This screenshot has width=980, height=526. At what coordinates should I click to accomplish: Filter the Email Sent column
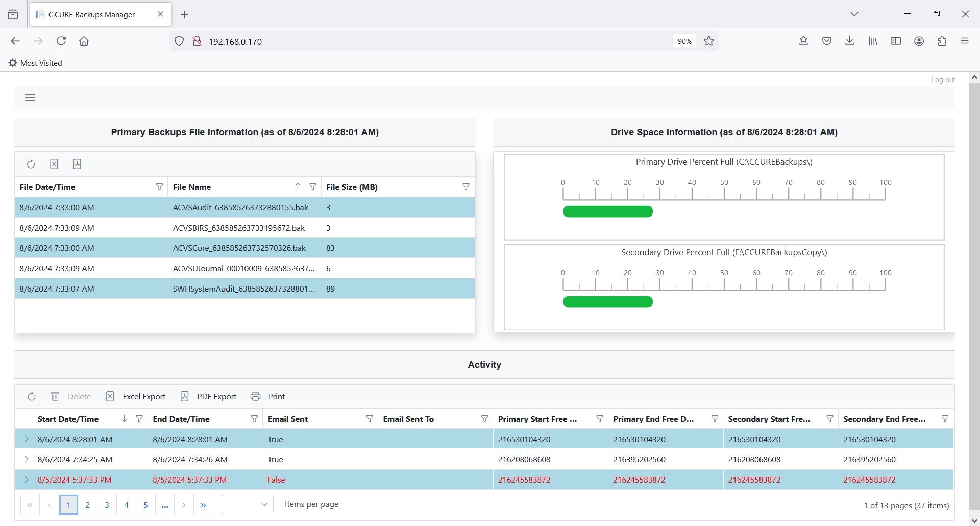point(370,419)
